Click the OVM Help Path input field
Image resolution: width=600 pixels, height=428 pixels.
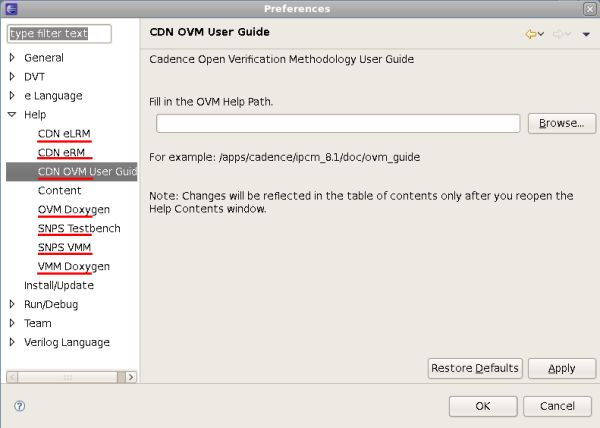338,123
